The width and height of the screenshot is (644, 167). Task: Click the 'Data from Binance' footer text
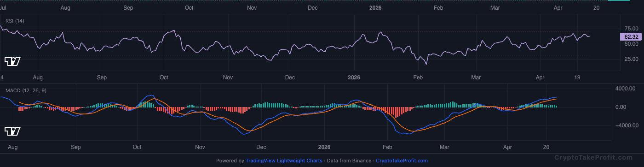click(349, 161)
